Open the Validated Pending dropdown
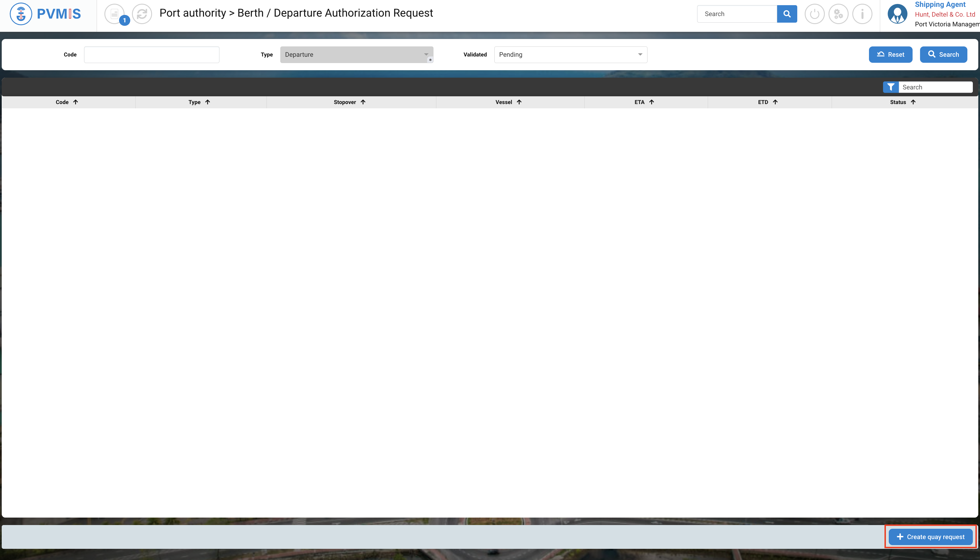 (570, 55)
